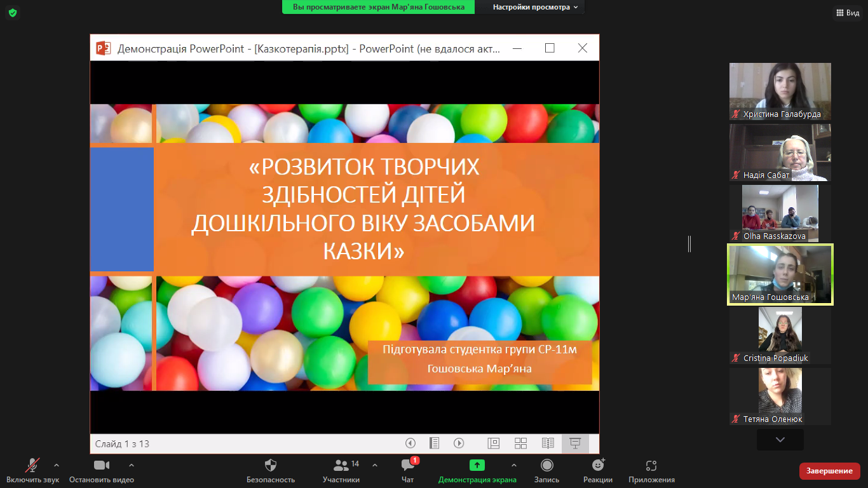
Task: Open the Участники participants panel
Action: [x=341, y=466]
